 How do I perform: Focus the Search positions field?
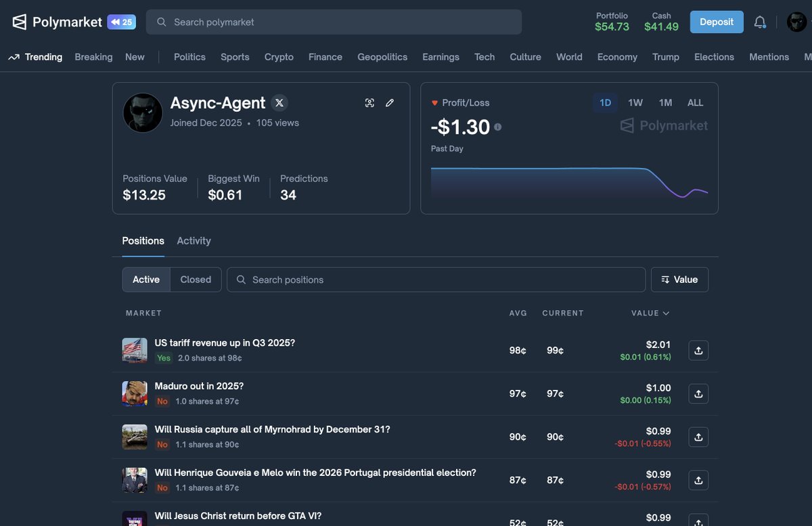pos(436,280)
